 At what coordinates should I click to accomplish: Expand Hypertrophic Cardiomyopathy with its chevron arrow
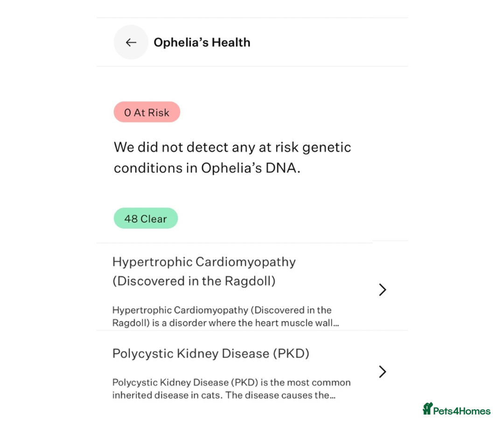point(383,290)
